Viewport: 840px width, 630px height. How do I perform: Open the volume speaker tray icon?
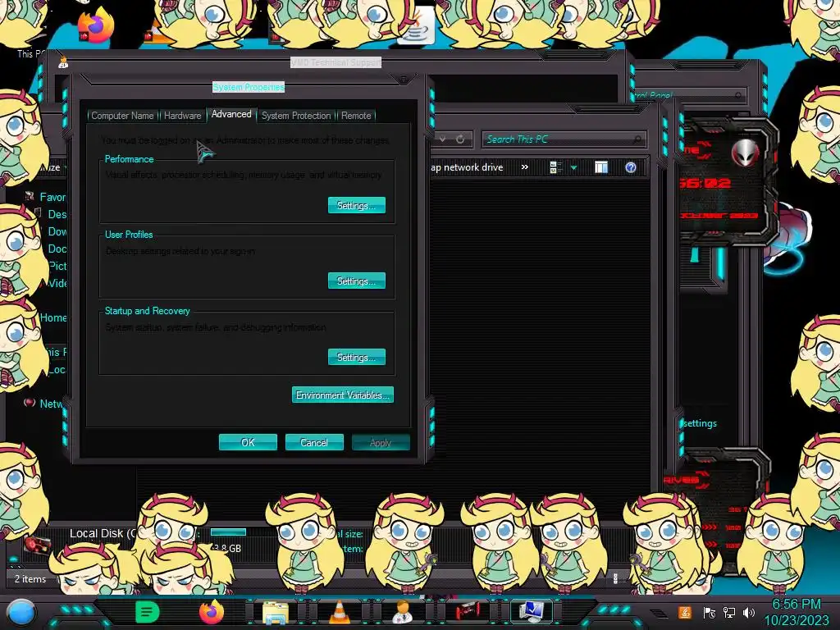[x=749, y=613]
